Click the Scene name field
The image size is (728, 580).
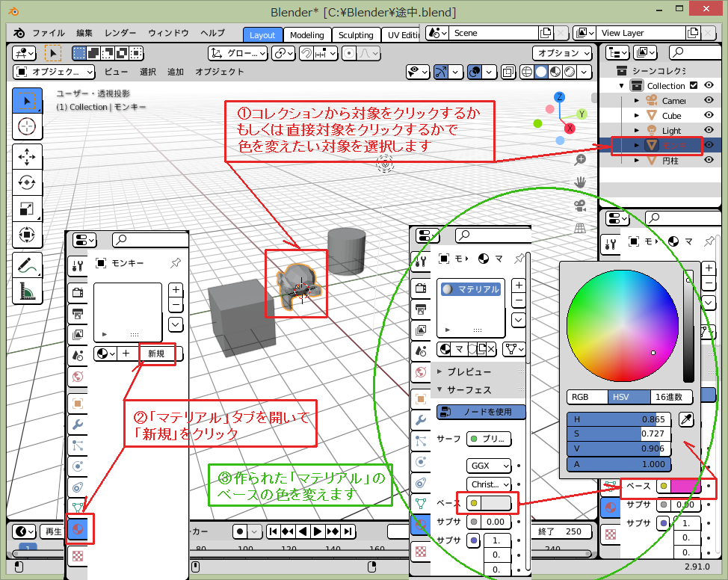[x=493, y=33]
